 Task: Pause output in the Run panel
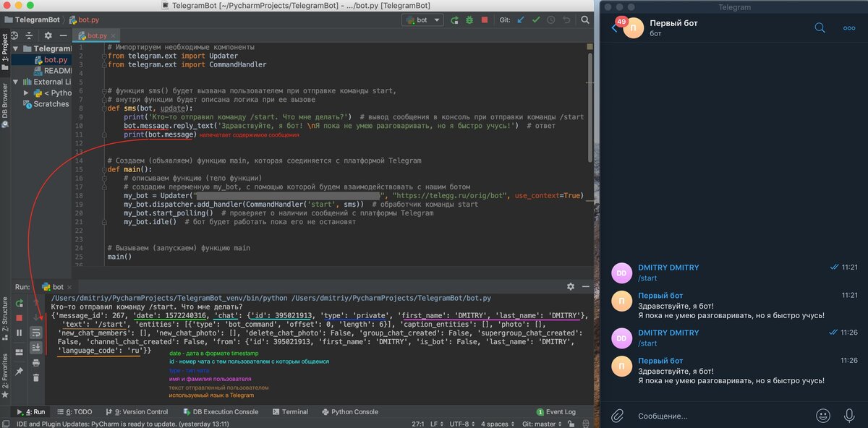pos(19,333)
